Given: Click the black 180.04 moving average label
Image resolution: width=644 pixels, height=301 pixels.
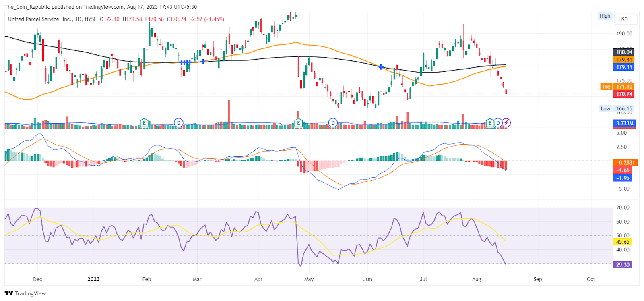Looking at the screenshot, I should pos(624,52).
